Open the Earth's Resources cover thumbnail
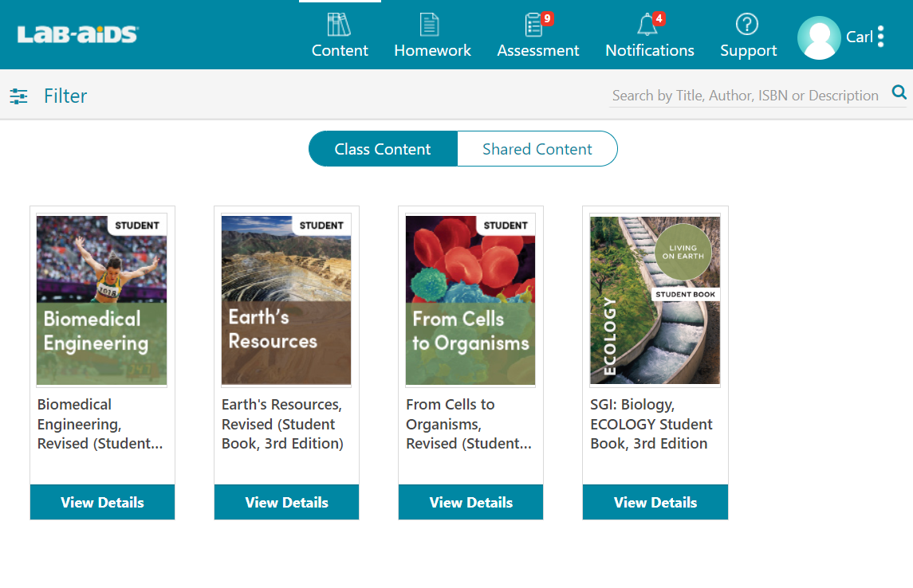 (x=286, y=300)
